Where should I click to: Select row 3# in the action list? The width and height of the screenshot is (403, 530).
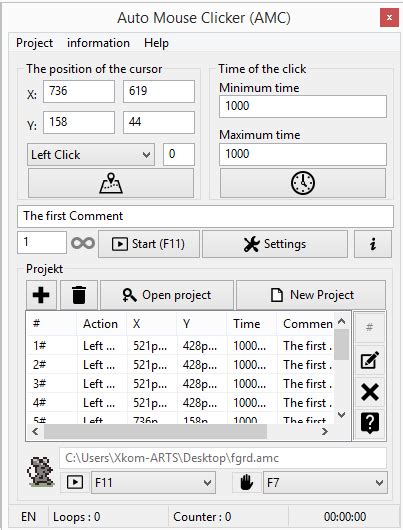coord(180,383)
